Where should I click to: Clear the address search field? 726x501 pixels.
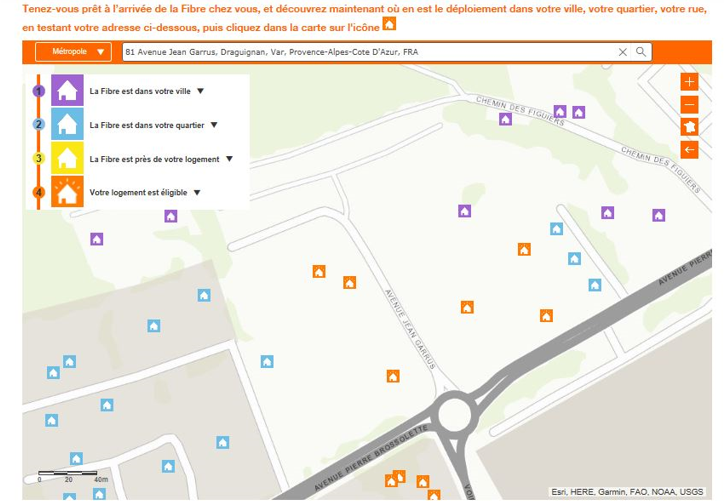[623, 52]
